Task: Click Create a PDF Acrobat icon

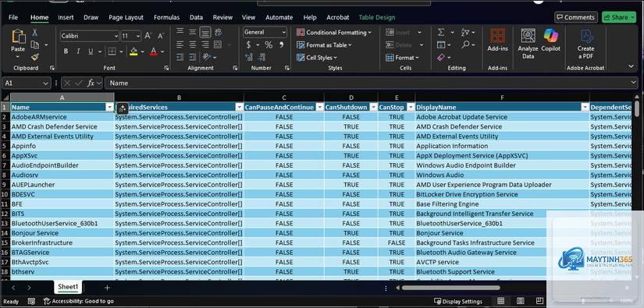Action: 585,44
